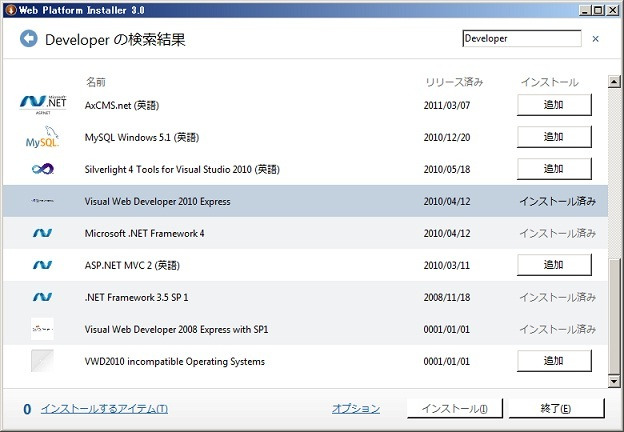Click the 2010/12/20 release date
The height and width of the screenshot is (432, 624).
point(447,137)
